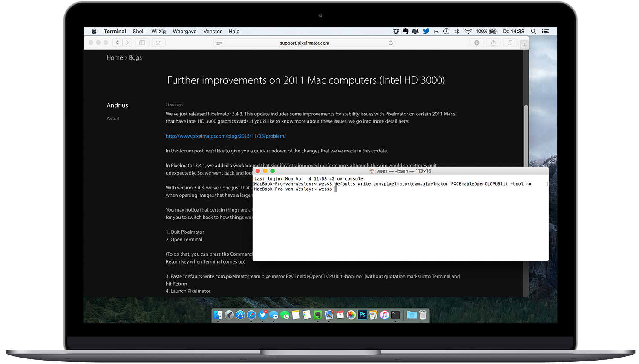The height and width of the screenshot is (364, 639).
Task: Click the Twitter bird menu bar icon
Action: pyautogui.click(x=426, y=32)
